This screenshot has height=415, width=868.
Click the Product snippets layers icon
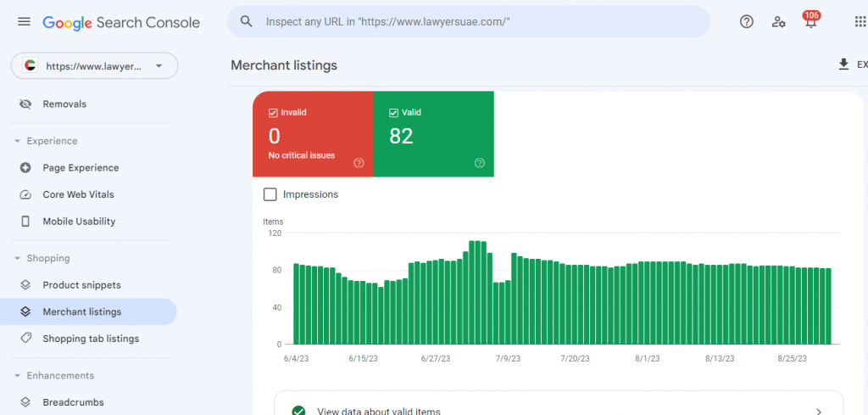click(x=25, y=285)
